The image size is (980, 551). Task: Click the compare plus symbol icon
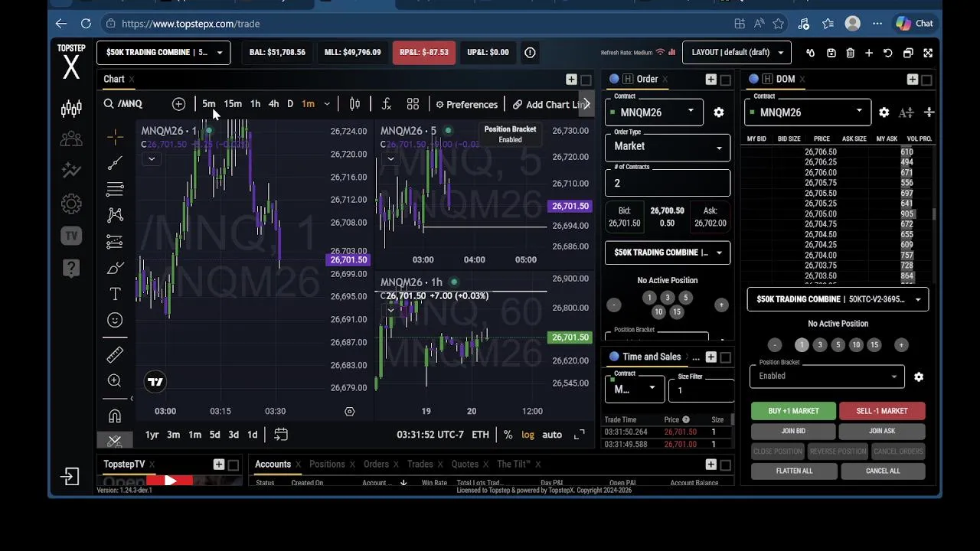(178, 104)
